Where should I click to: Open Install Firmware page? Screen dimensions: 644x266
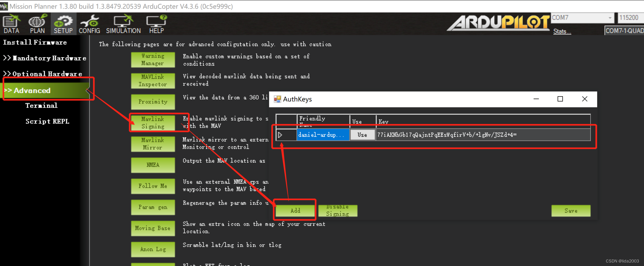point(35,42)
